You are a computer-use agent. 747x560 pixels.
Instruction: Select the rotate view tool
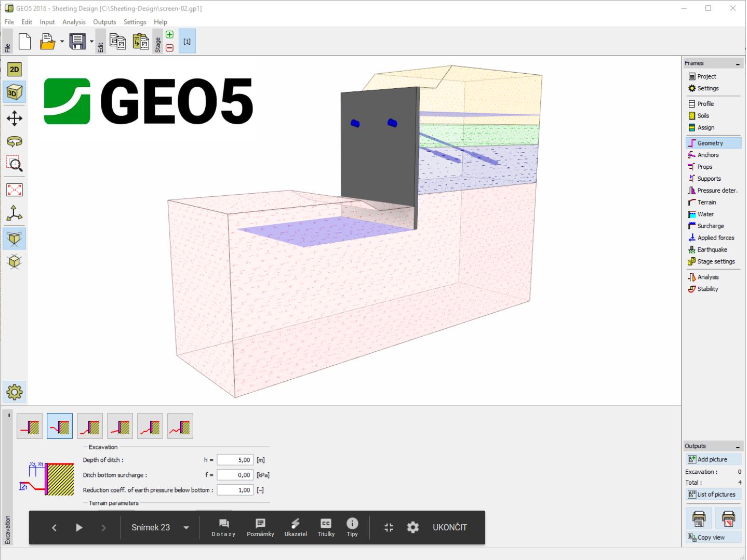14,142
